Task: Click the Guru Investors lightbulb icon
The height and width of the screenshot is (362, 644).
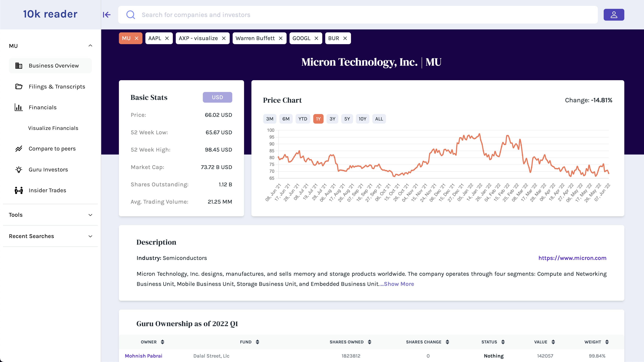Action: click(x=19, y=170)
